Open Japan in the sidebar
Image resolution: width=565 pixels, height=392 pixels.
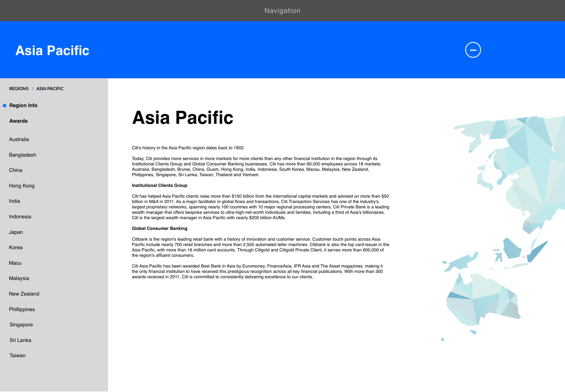(x=16, y=232)
